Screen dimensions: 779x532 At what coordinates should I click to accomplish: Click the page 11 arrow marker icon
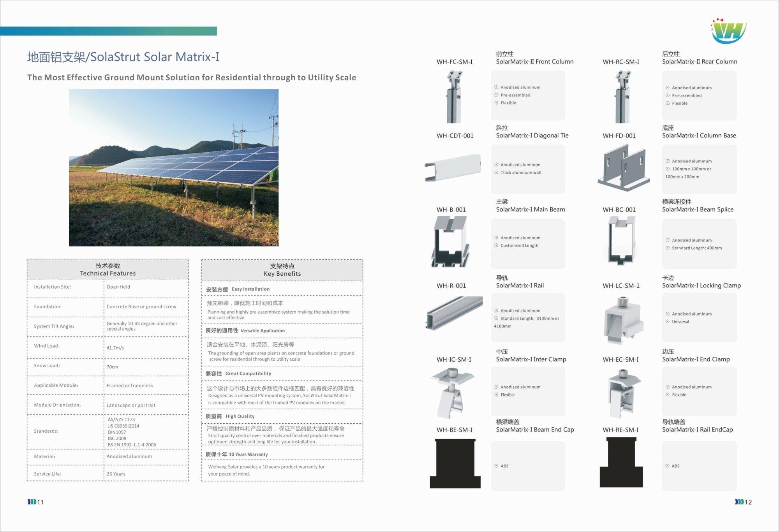pos(32,502)
